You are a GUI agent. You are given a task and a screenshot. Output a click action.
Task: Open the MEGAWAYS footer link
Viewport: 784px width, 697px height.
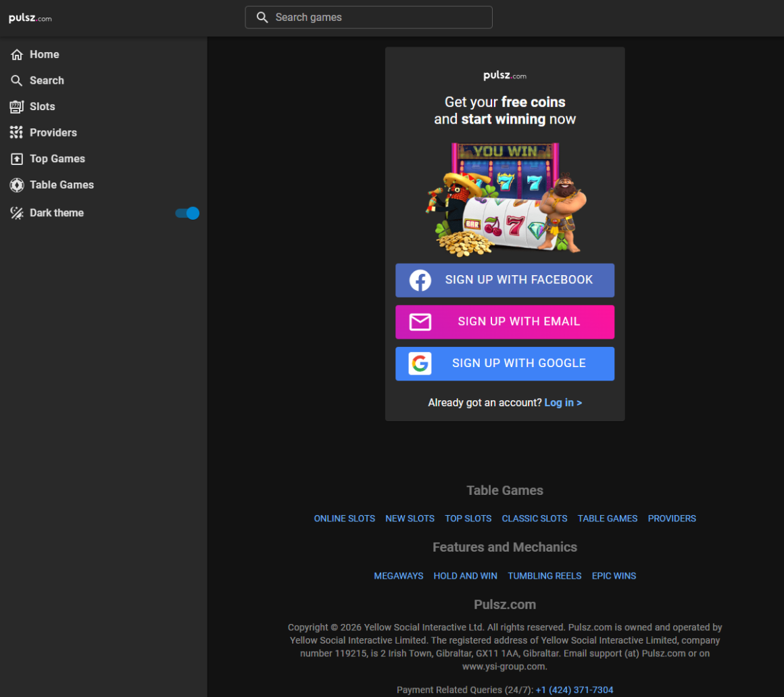click(399, 576)
